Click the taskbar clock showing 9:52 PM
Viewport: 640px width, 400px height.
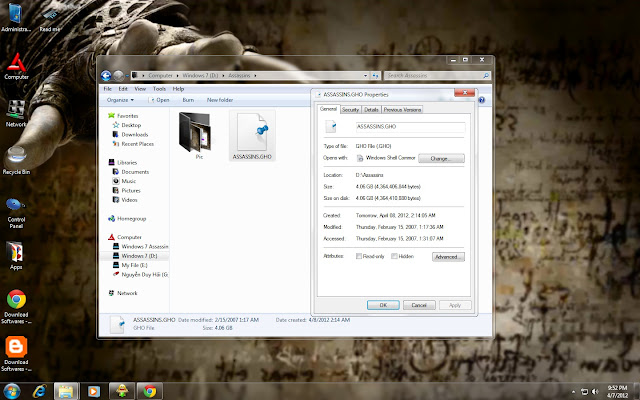(x=617, y=391)
